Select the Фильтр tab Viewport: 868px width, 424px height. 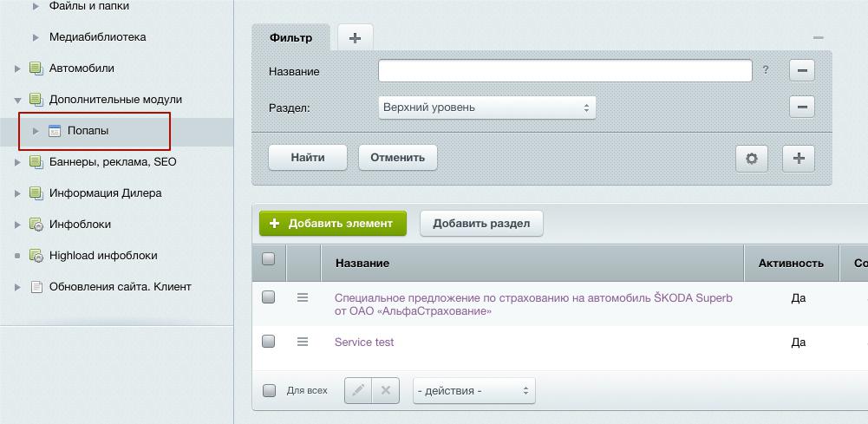[x=290, y=37]
